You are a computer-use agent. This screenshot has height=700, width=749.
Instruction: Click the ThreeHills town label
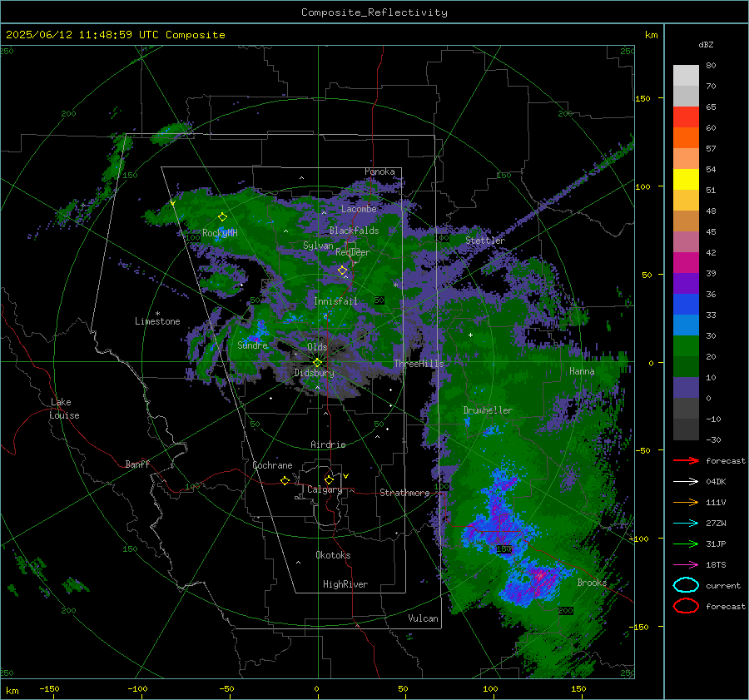point(419,364)
